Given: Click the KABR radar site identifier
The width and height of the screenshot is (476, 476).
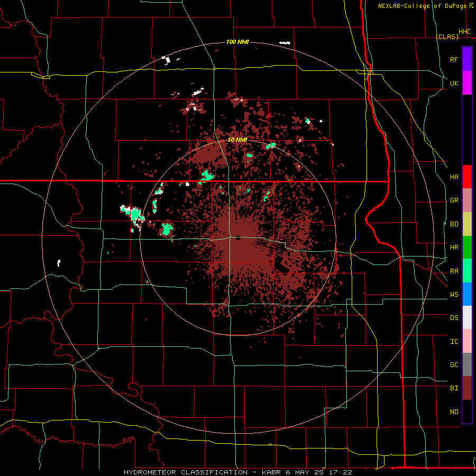Looking at the screenshot, I should pos(271,472).
